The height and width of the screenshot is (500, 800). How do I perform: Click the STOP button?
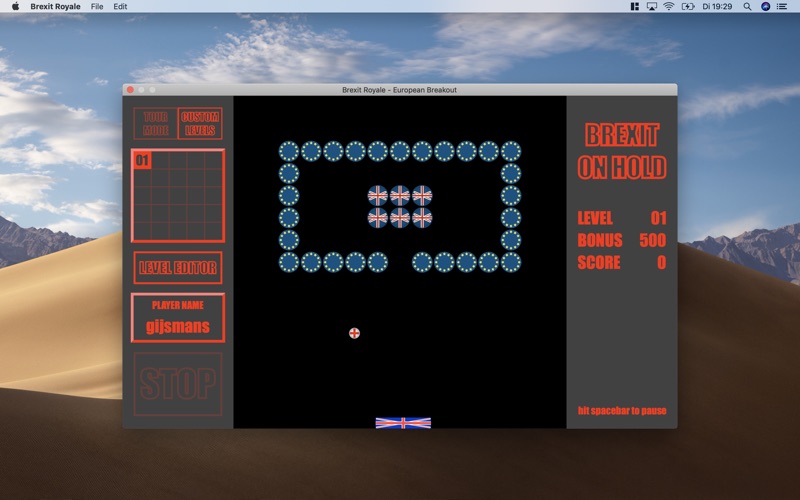(178, 384)
